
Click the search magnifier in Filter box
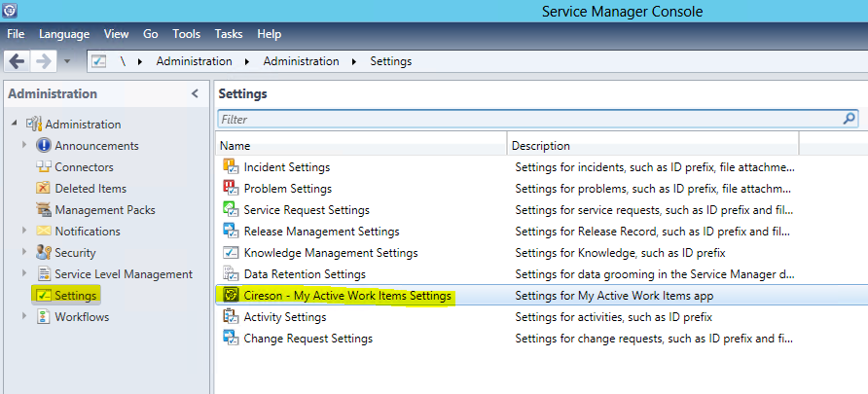850,119
